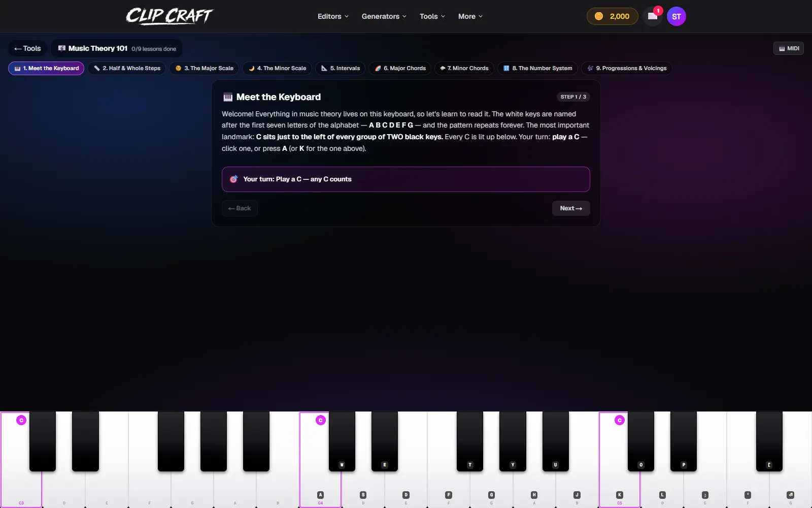The width and height of the screenshot is (812, 508).
Task: Open the ST user avatar menu
Action: (x=676, y=16)
